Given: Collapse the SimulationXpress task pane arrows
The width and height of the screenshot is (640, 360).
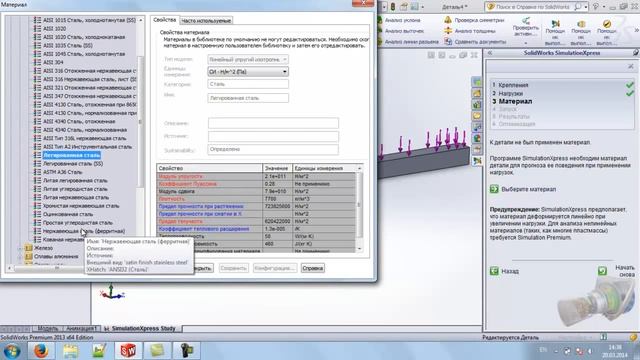Looking at the screenshot, I should (x=490, y=53).
